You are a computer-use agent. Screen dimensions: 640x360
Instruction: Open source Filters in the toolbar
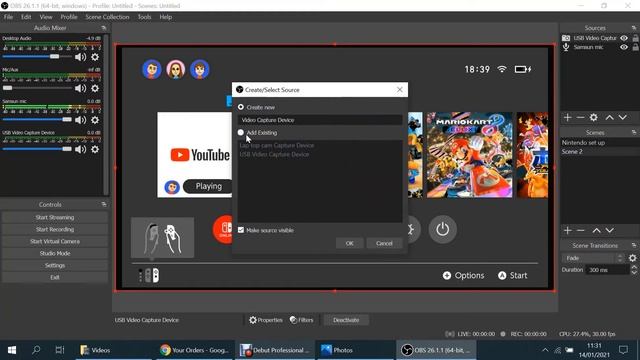coord(302,320)
